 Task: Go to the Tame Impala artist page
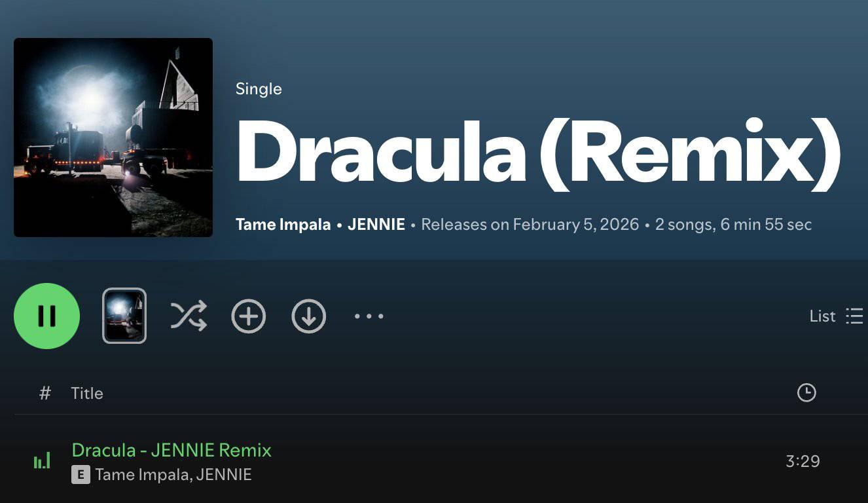tap(283, 225)
